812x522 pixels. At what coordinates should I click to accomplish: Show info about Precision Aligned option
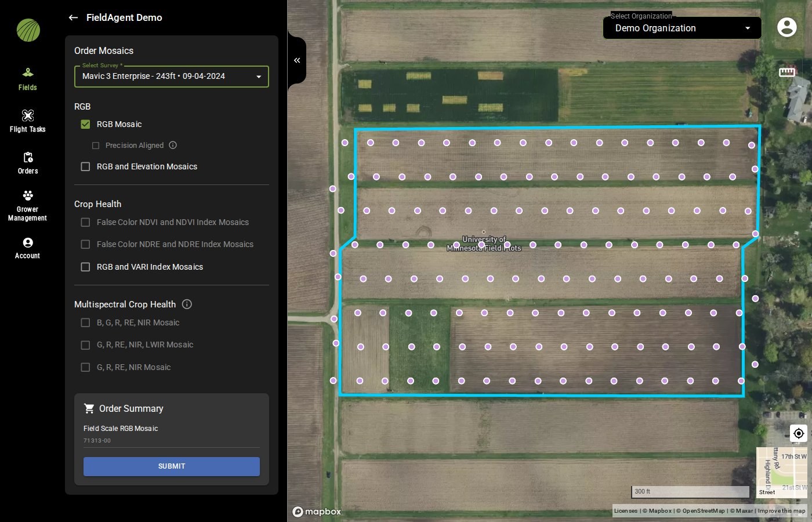click(173, 146)
